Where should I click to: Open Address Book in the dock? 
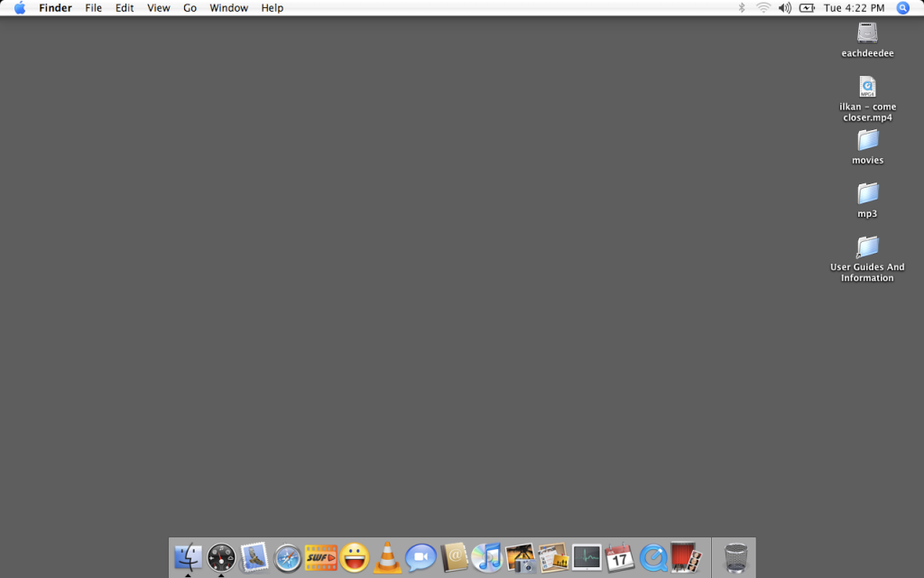[454, 557]
